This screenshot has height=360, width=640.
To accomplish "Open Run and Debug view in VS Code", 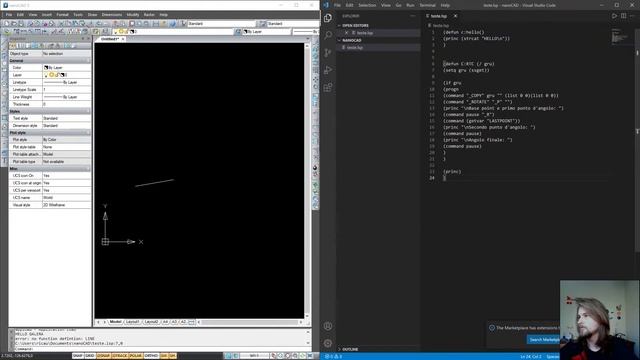I will tap(328, 70).
